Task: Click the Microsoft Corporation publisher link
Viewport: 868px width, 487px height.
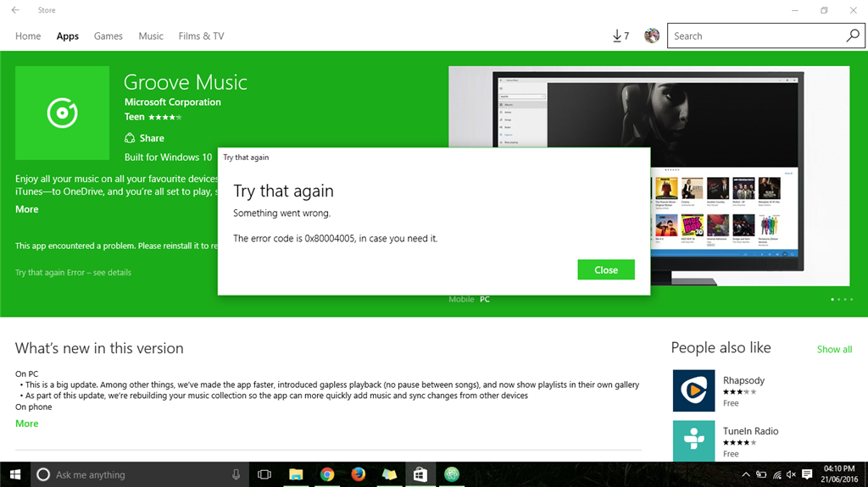Action: pos(173,102)
